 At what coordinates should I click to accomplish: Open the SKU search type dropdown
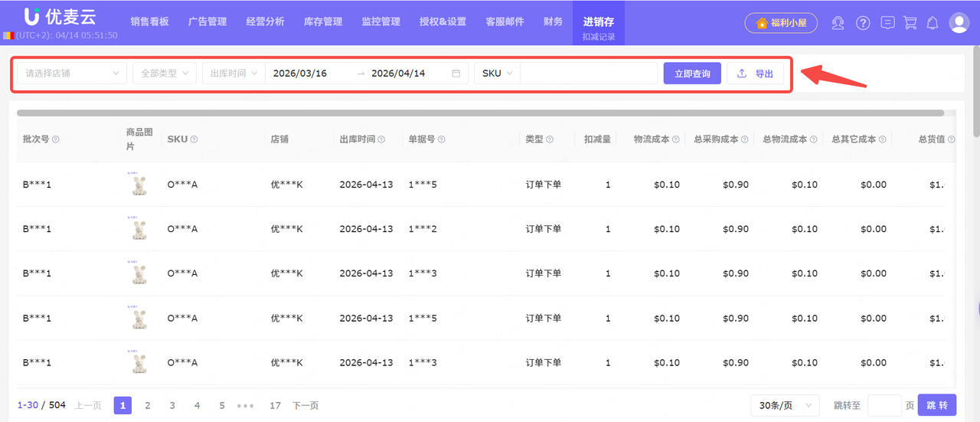(497, 74)
